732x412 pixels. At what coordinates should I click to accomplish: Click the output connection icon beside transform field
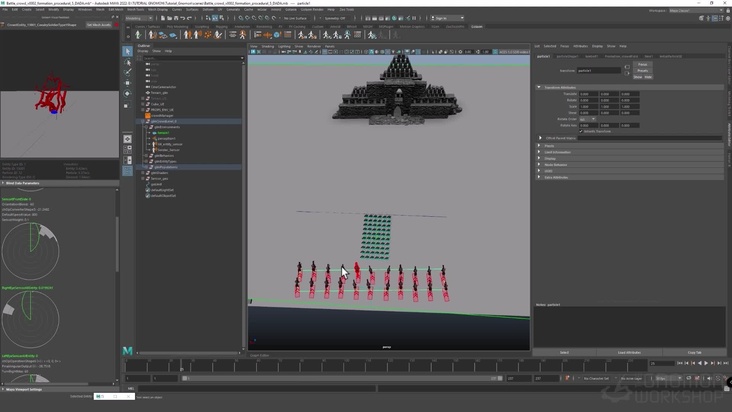click(627, 73)
